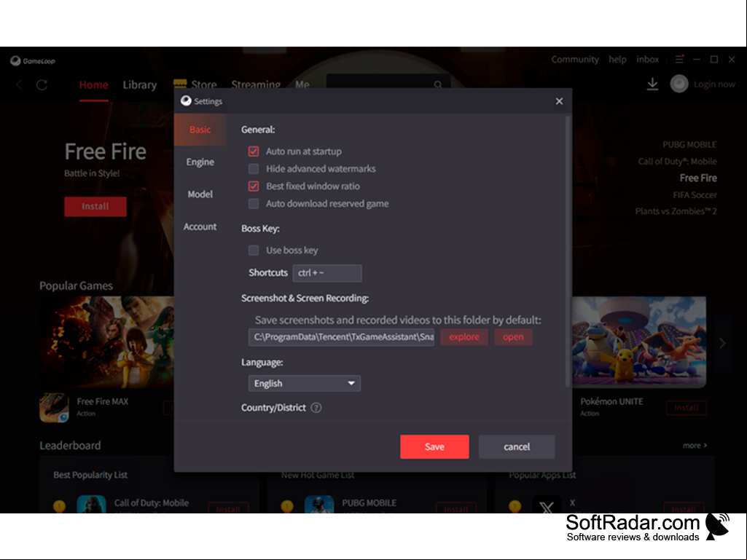Click the GameLoop logo in title bar
Screen dimensions: 747x560
tap(32, 60)
